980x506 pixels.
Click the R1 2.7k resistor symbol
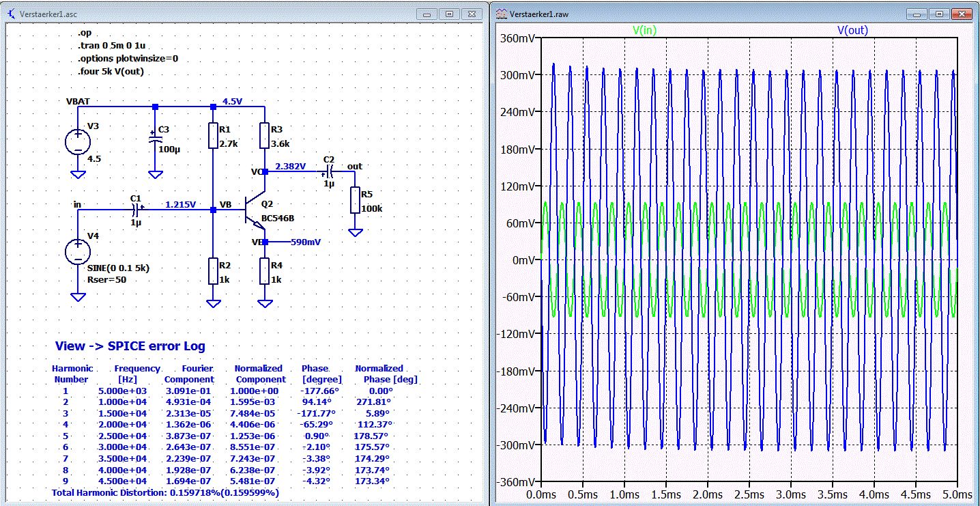click(213, 136)
